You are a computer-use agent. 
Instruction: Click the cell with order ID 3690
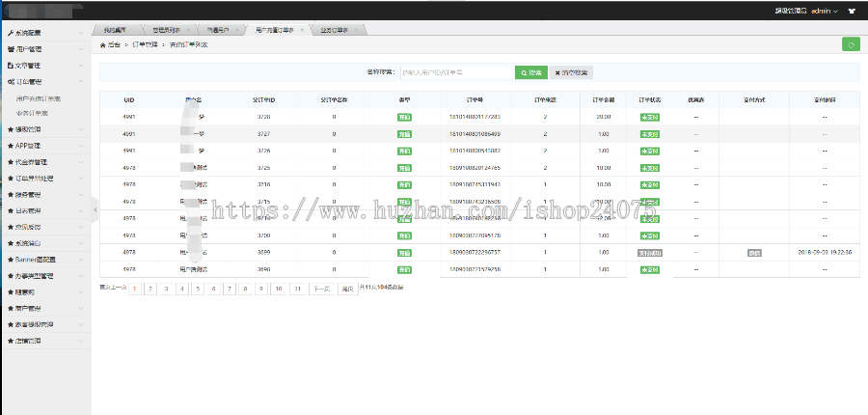point(263,269)
